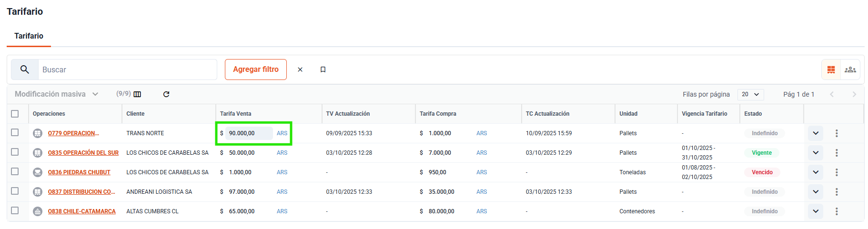This screenshot has width=868, height=229.
Task: Click the bookmark saved filters icon
Action: 323,70
